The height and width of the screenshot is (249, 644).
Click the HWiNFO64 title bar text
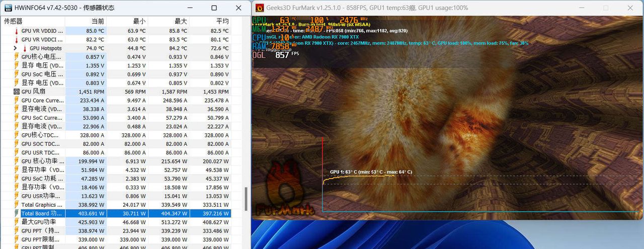pos(64,8)
